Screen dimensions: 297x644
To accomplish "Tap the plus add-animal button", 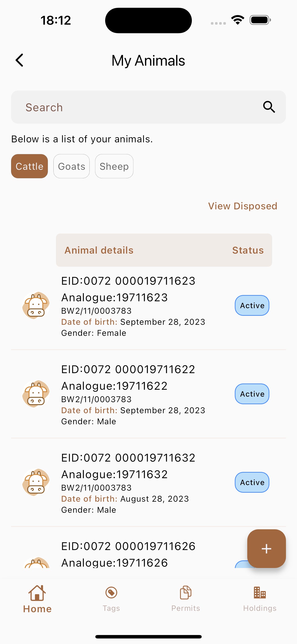I will (x=266, y=548).
